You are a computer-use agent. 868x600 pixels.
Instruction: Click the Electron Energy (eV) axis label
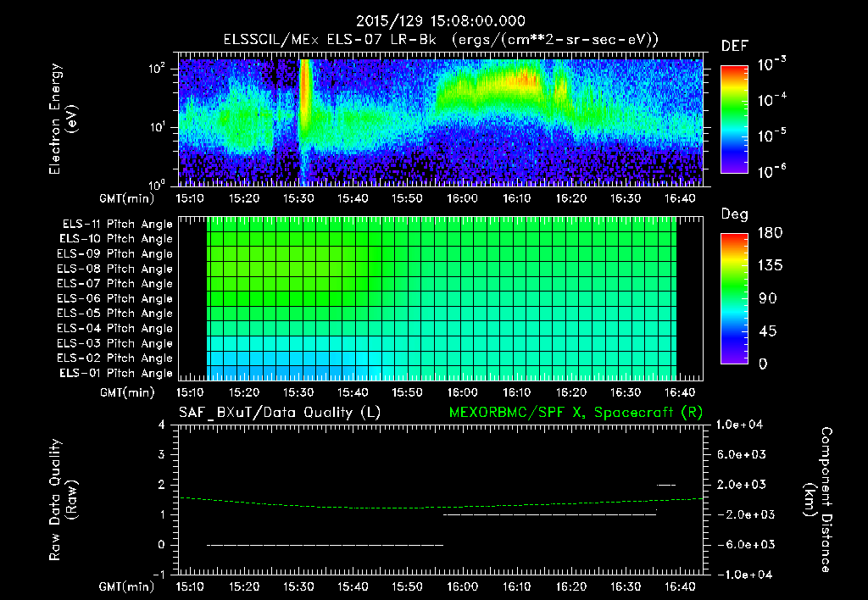pyautogui.click(x=63, y=119)
